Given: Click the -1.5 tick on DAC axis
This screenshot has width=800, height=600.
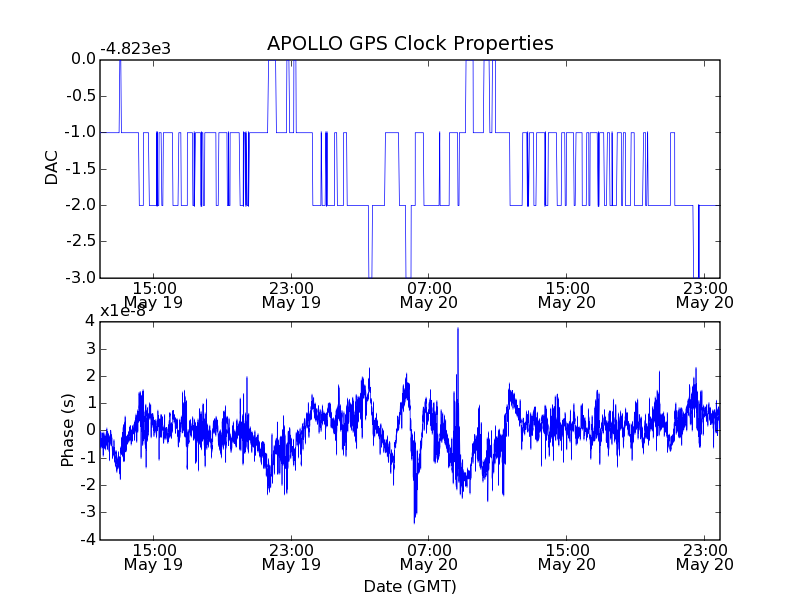Looking at the screenshot, I should coord(81,169).
